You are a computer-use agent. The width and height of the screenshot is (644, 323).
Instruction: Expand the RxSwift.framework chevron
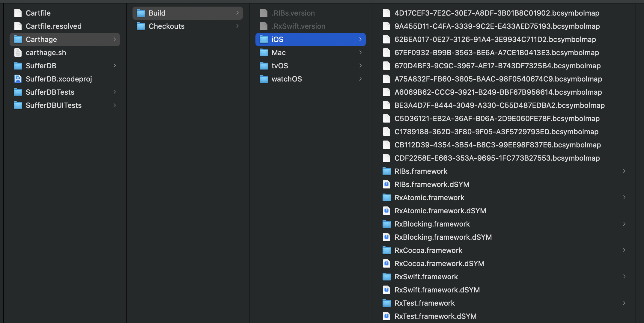pos(624,277)
